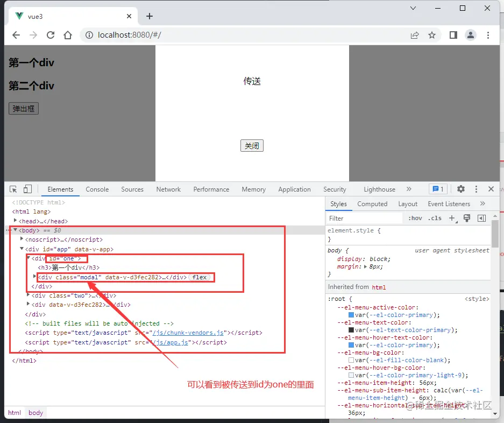
Task: Activate the inspect element picker
Action: click(x=13, y=189)
